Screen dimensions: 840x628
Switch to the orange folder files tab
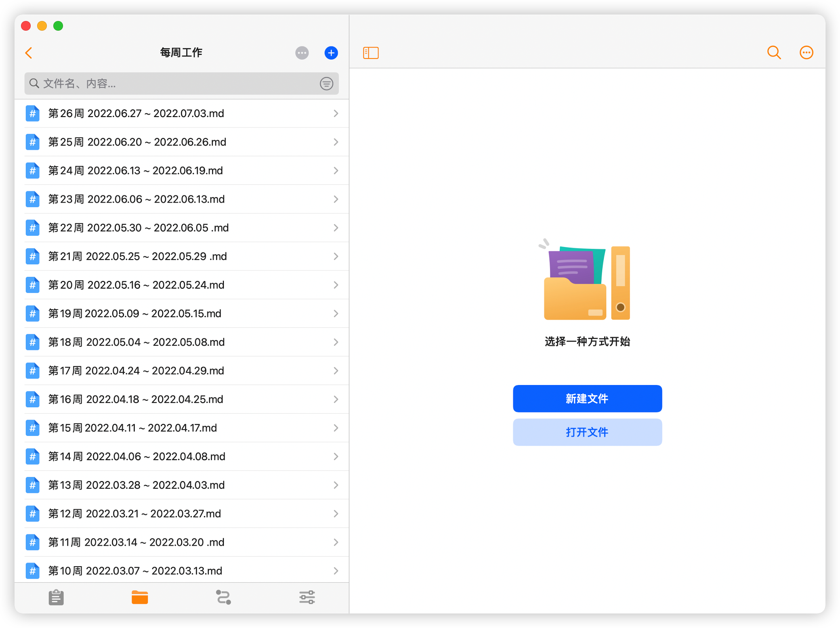point(140,597)
